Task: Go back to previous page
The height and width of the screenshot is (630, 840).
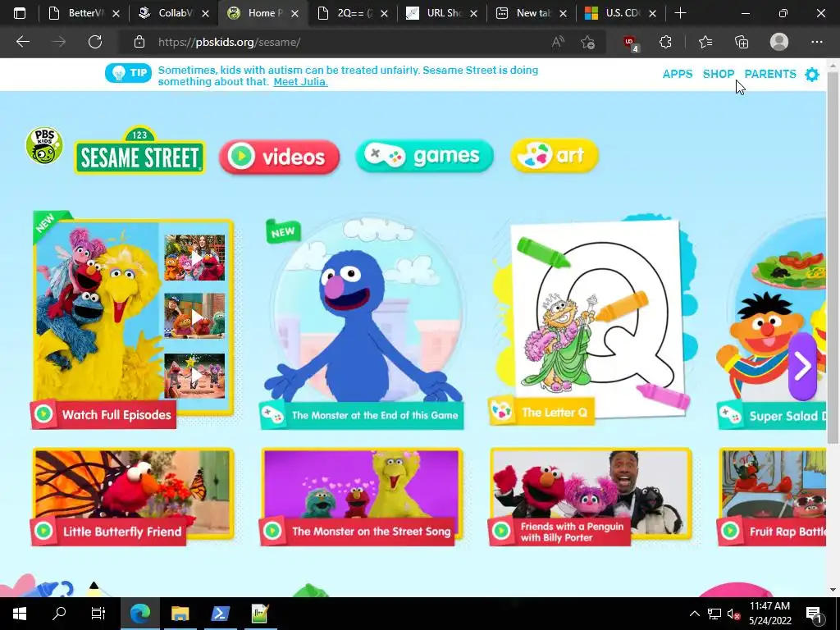Action: pyautogui.click(x=22, y=42)
